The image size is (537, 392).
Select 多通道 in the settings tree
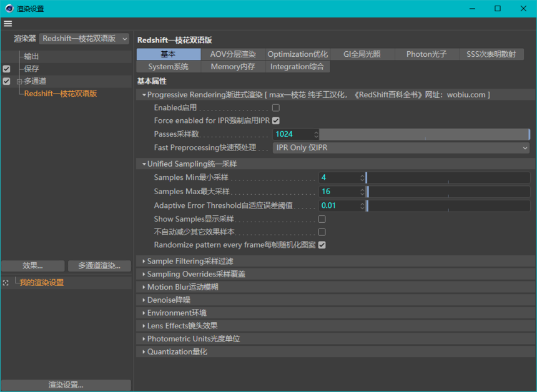tap(35, 81)
